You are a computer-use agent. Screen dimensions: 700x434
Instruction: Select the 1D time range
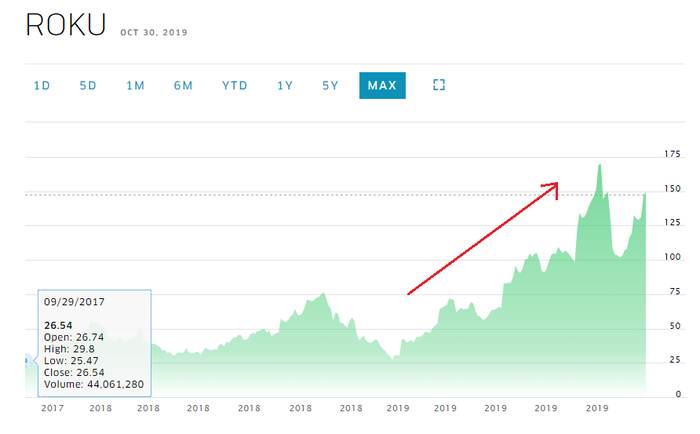point(42,85)
